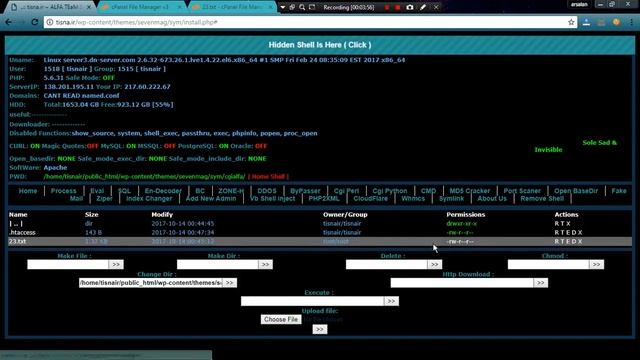The width and height of the screenshot is (640, 360).
Task: Submit Chmod with its >> button
Action: [596, 264]
